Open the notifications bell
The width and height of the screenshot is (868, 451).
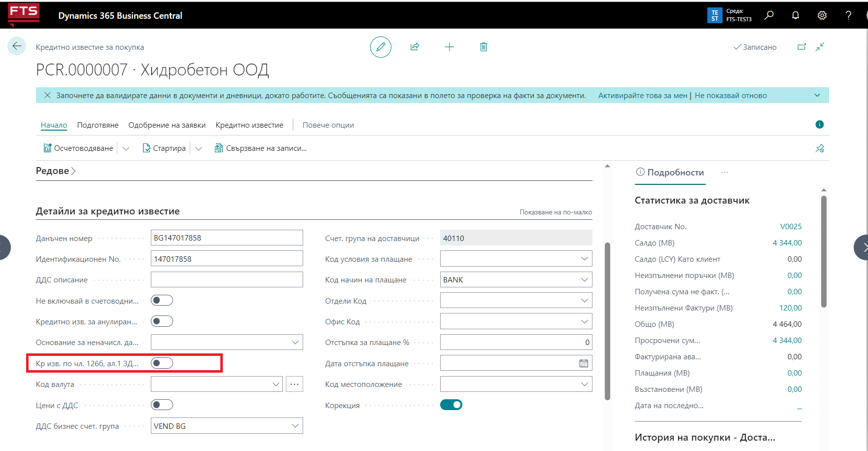(x=796, y=15)
